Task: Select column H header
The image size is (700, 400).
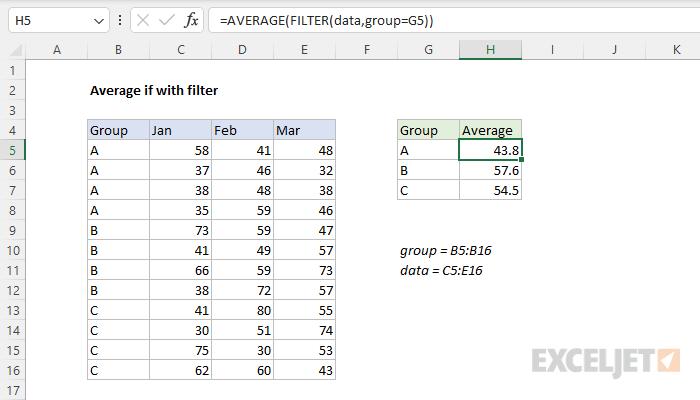Action: point(490,50)
